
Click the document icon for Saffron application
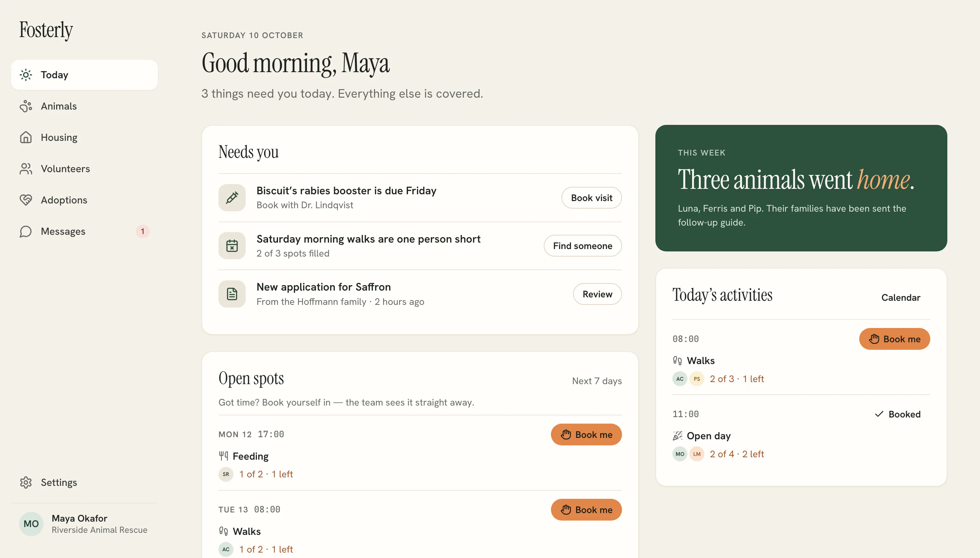(x=232, y=294)
